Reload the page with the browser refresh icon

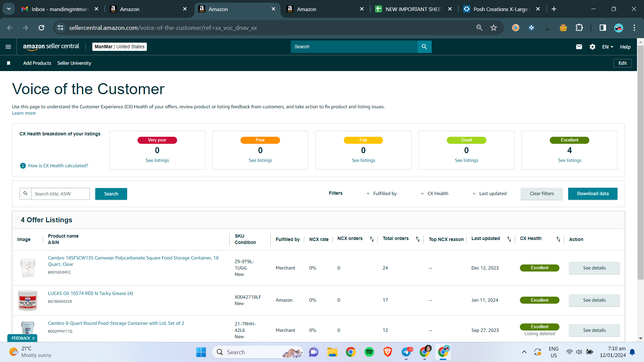click(41, 28)
